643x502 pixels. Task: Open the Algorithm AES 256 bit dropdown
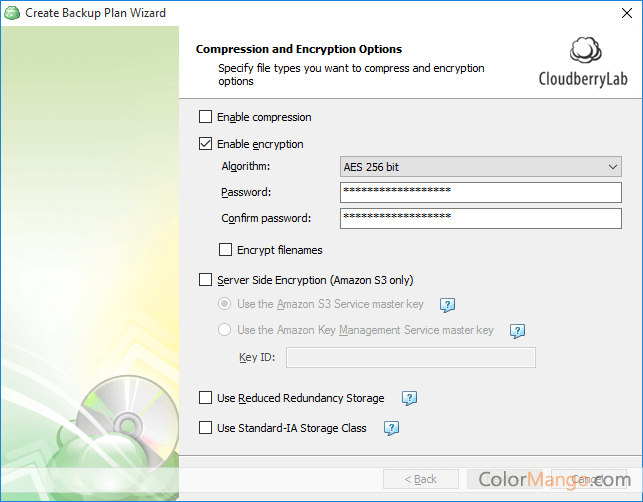point(481,167)
